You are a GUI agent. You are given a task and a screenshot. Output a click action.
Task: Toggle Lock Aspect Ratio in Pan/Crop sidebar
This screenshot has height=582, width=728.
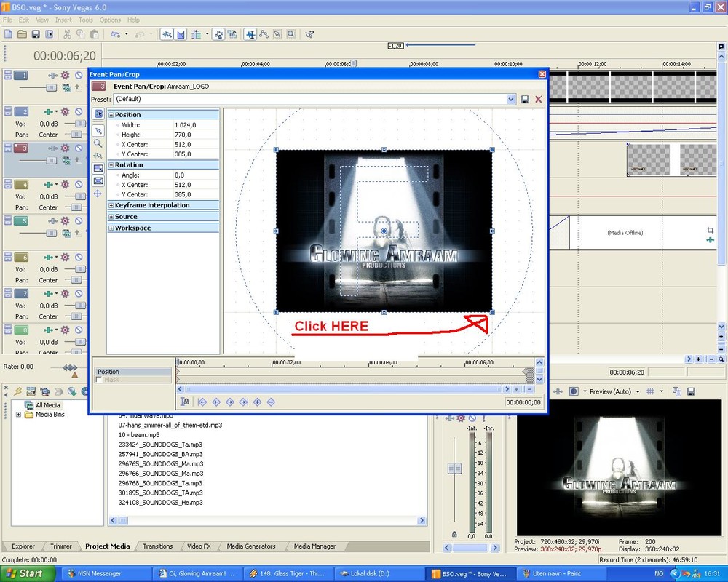[98, 168]
